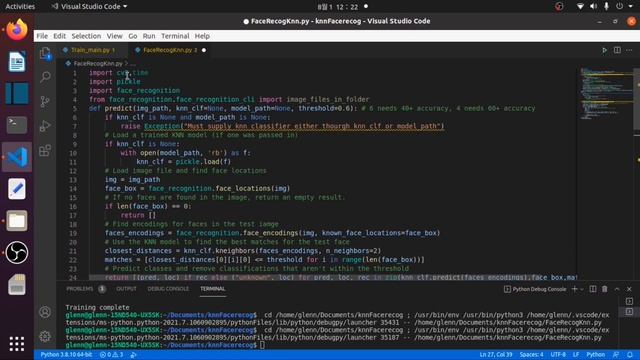The height and width of the screenshot is (360, 640).
Task: Show Applications grid in dock
Action: (x=17, y=344)
